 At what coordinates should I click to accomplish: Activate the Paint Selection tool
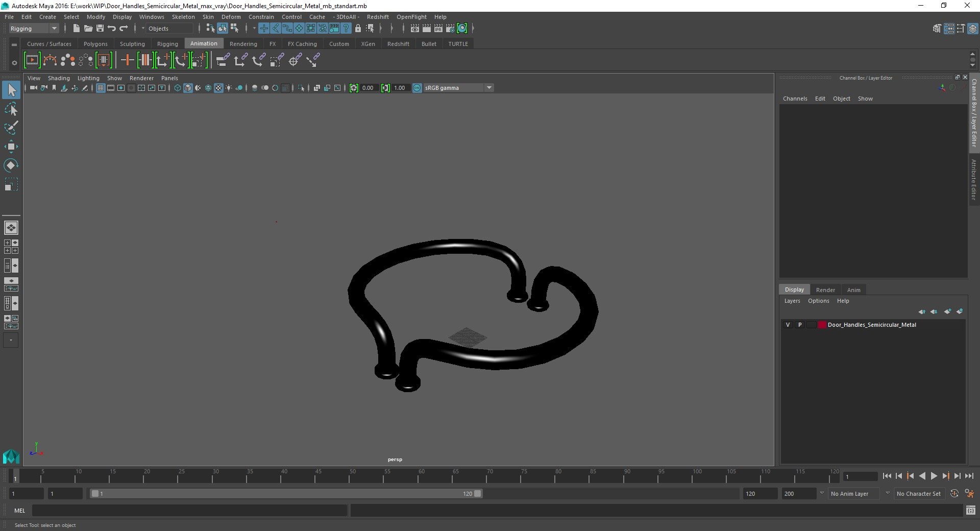pyautogui.click(x=11, y=128)
